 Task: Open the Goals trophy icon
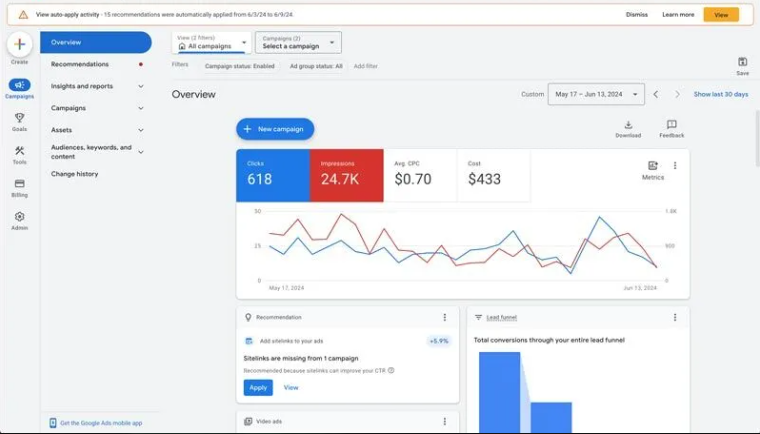(19, 118)
